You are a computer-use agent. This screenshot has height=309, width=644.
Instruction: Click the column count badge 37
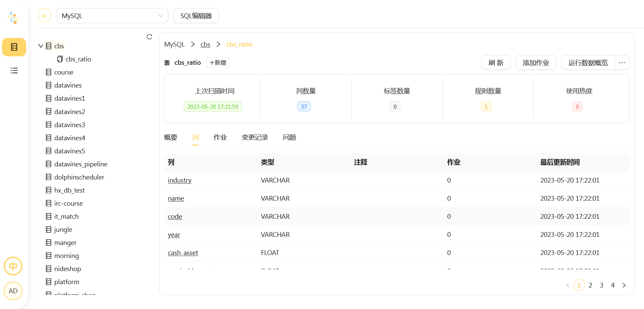[x=304, y=106]
